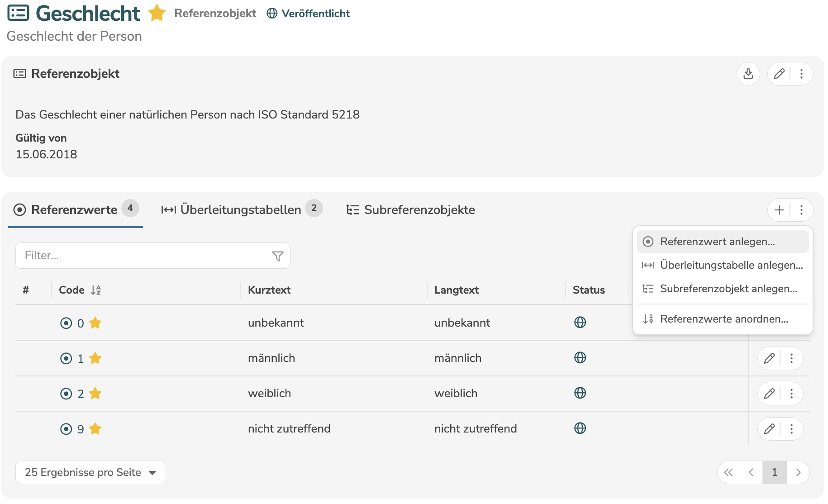828x504 pixels.
Task: Click the plus icon to add entry
Action: (x=779, y=210)
